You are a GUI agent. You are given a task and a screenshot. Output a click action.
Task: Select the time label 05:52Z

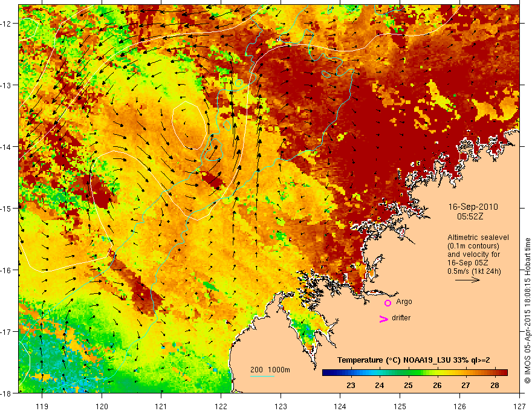(x=470, y=216)
